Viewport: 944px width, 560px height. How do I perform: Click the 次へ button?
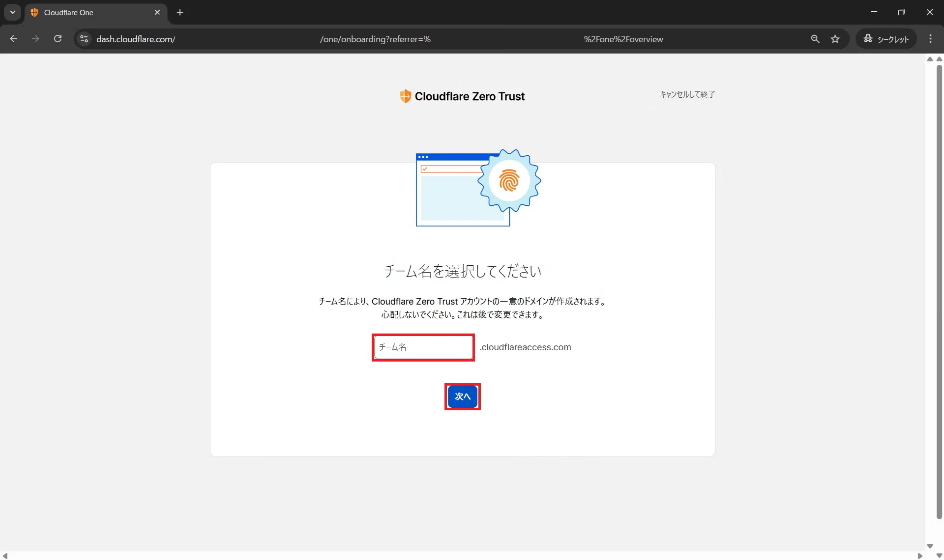[462, 396]
